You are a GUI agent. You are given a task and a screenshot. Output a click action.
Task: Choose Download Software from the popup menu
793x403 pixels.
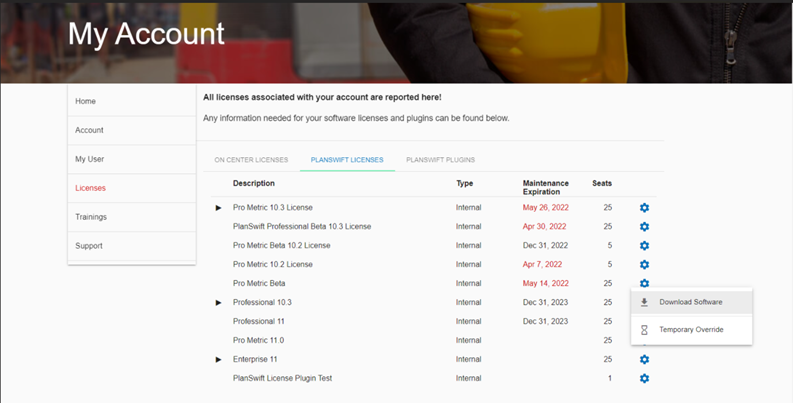click(x=691, y=302)
